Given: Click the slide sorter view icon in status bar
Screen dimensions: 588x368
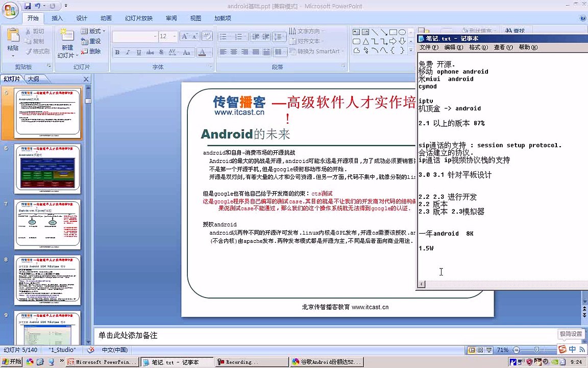Looking at the screenshot, I should (480, 350).
